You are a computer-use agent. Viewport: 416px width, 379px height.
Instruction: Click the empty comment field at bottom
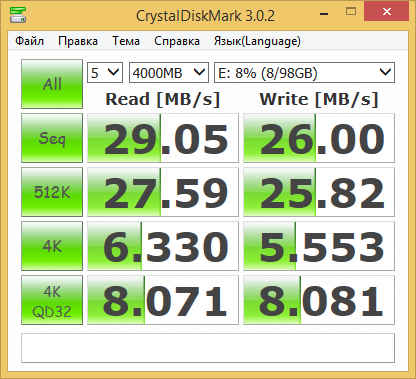[208, 348]
